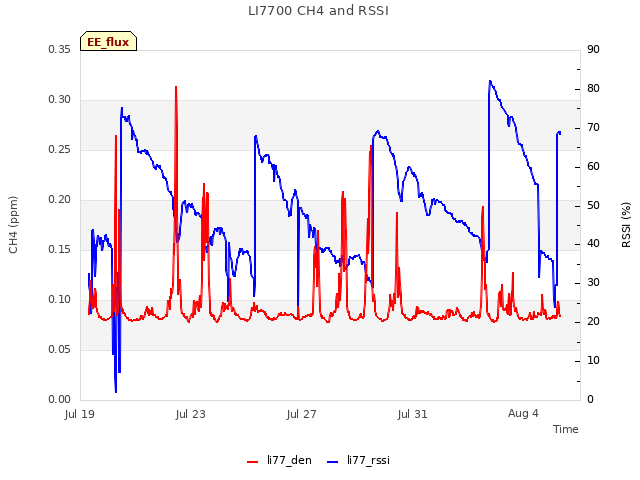This screenshot has height=480, width=640.
Task: Click the 60 right axis value
Action: [593, 167]
